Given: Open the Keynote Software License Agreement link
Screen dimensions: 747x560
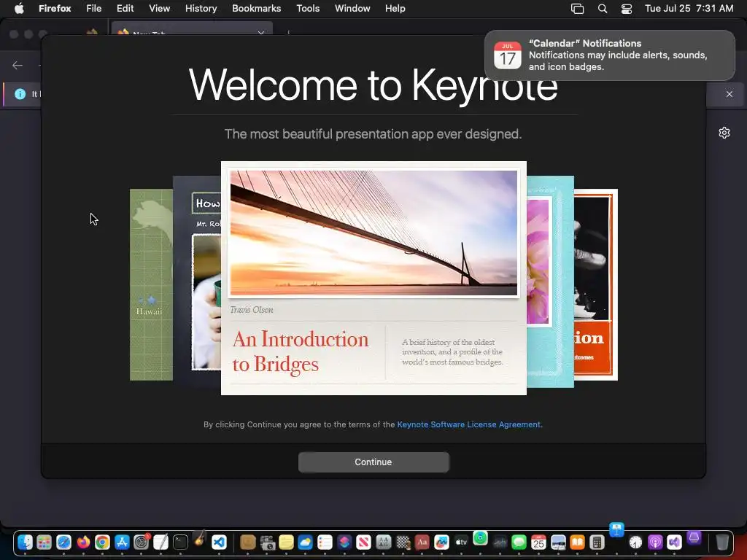Looking at the screenshot, I should [469, 424].
